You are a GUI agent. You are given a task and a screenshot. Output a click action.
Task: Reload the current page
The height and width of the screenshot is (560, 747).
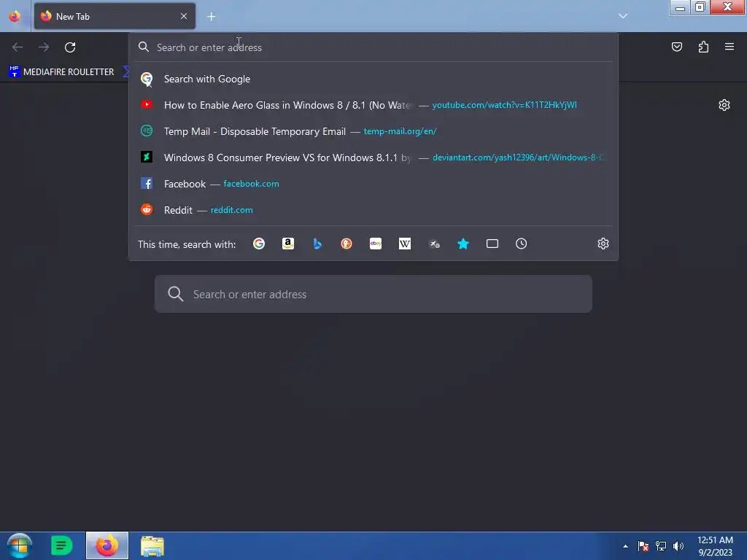[70, 47]
